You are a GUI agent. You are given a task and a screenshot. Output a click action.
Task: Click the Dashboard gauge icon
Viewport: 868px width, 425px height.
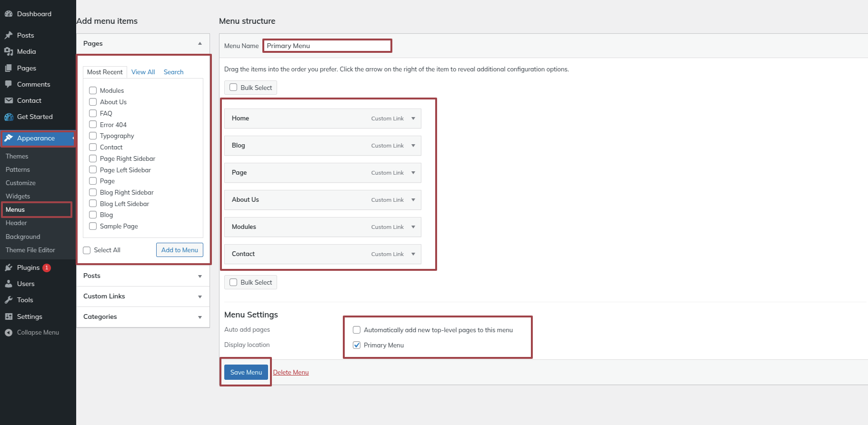tap(9, 14)
